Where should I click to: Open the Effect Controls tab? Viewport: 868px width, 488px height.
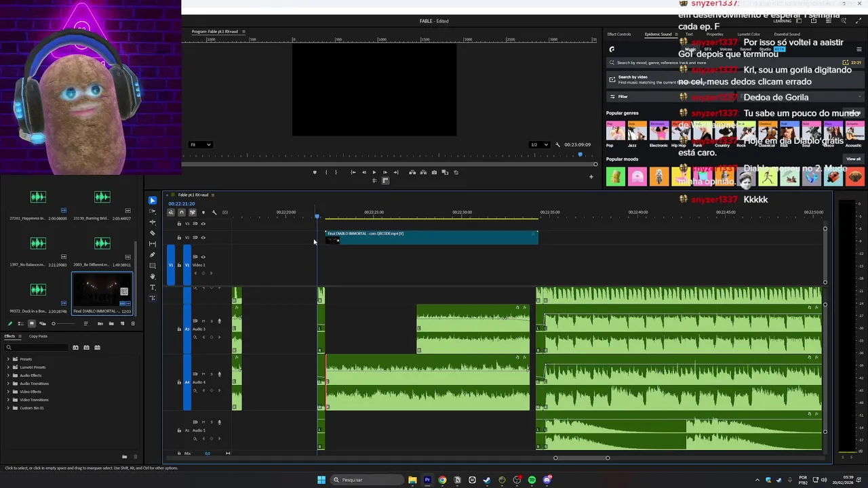(x=619, y=34)
